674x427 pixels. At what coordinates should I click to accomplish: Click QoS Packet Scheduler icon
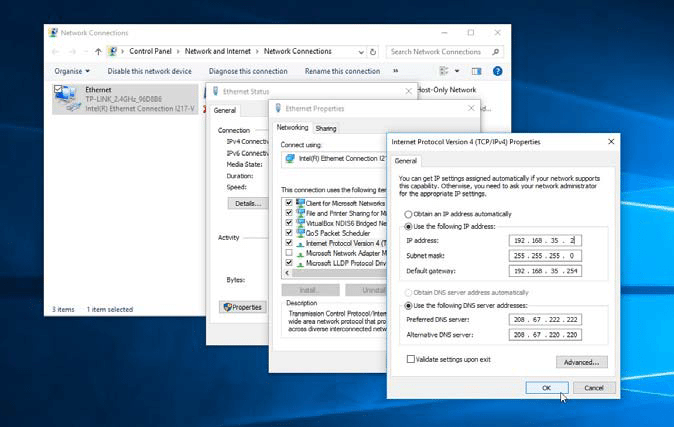click(300, 233)
